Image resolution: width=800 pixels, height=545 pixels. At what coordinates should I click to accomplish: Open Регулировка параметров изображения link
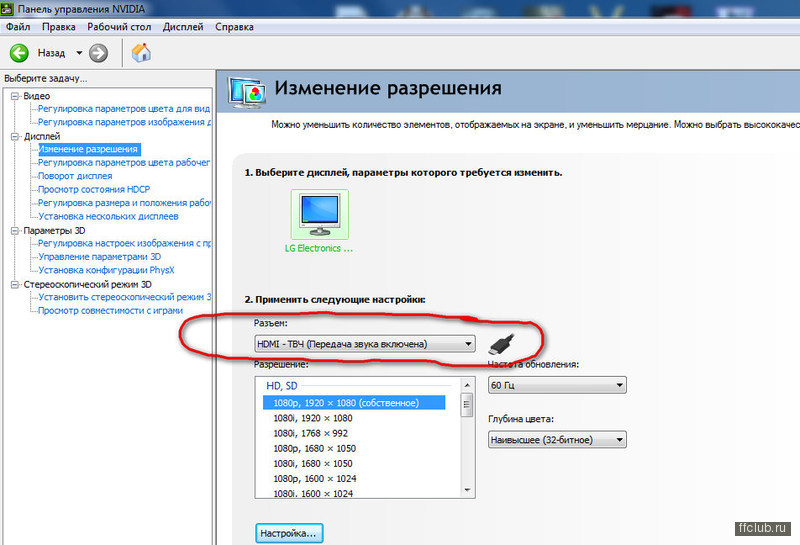[x=124, y=122]
